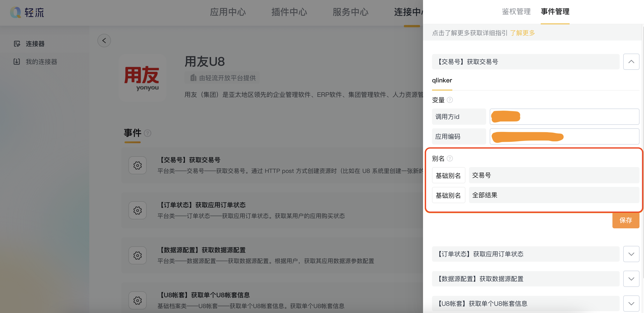
Task: Click the 【数据源配置】获取数据源配置 panel header
Action: (525, 279)
